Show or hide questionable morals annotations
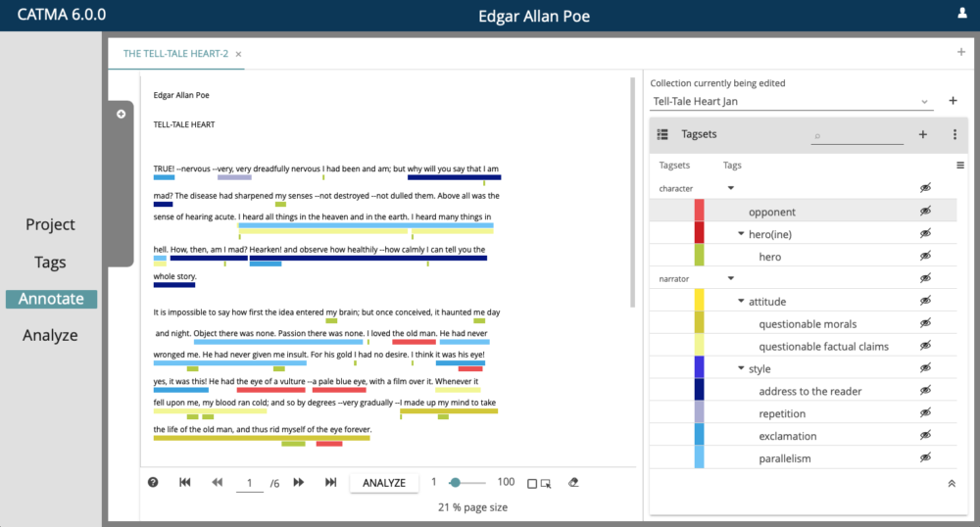980x527 pixels. 925,324
